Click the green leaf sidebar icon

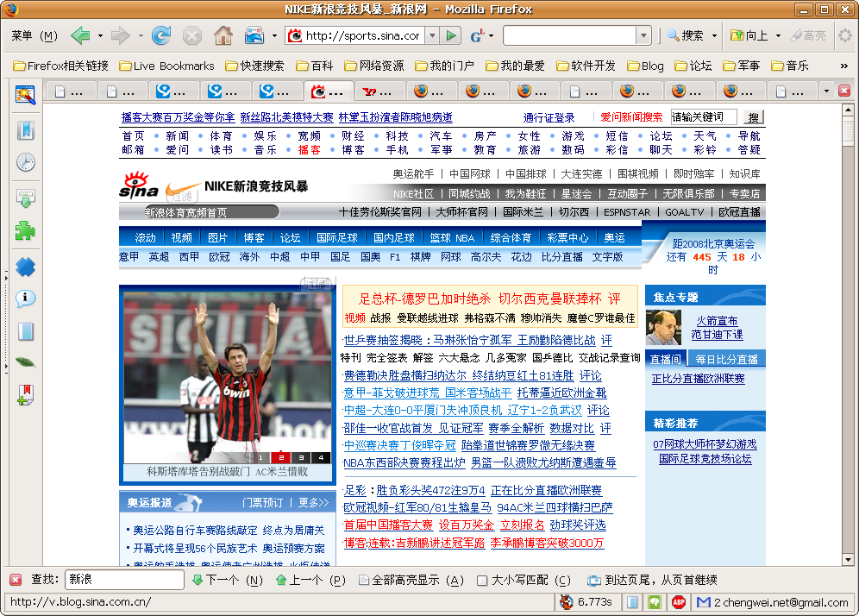tap(25, 362)
